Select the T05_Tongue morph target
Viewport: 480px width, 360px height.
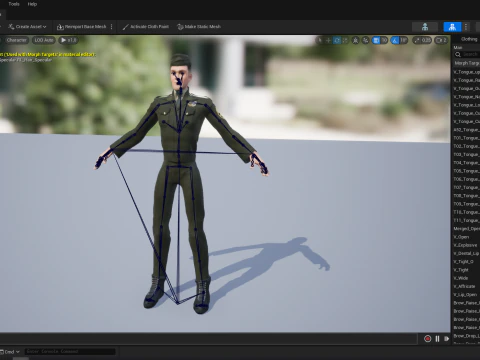[x=466, y=171]
